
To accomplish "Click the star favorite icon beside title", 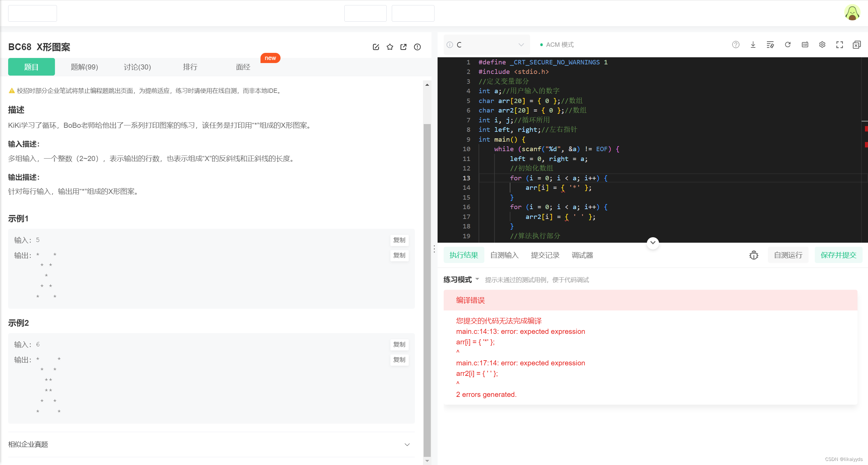I will coord(390,47).
